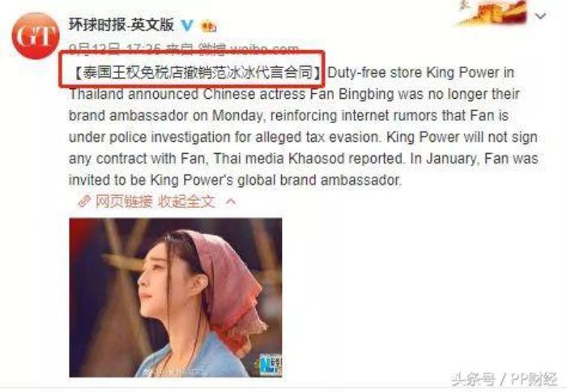Click 收起全文 to fold the post
The height and width of the screenshot is (392, 567).
pyautogui.click(x=186, y=202)
